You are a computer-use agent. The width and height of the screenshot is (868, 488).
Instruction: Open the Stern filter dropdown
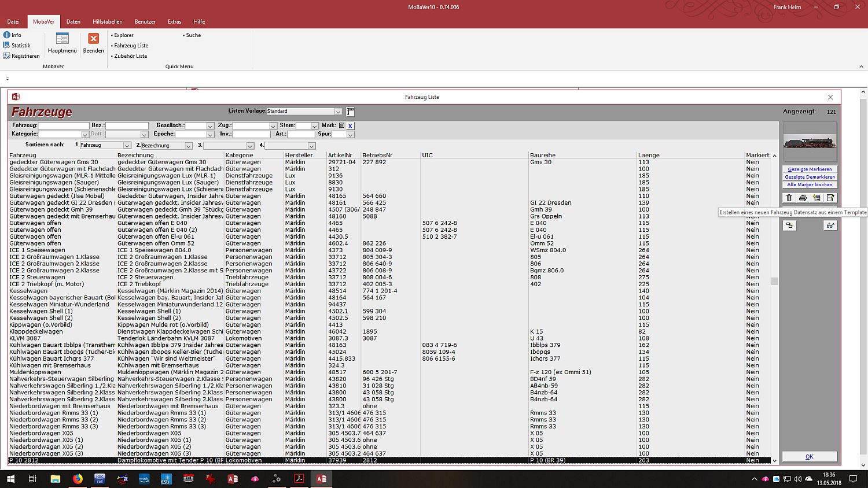click(315, 126)
